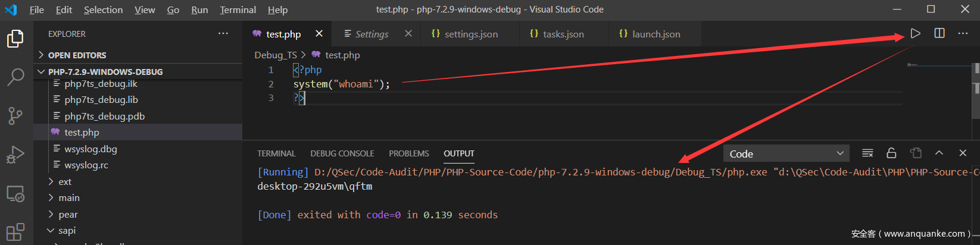Split the editor to the right

pos(940,34)
